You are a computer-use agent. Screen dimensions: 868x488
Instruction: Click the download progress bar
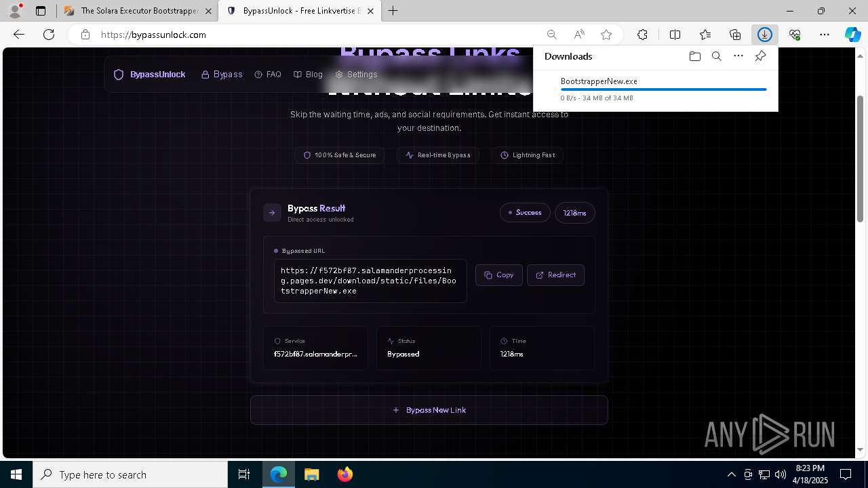[664, 89]
